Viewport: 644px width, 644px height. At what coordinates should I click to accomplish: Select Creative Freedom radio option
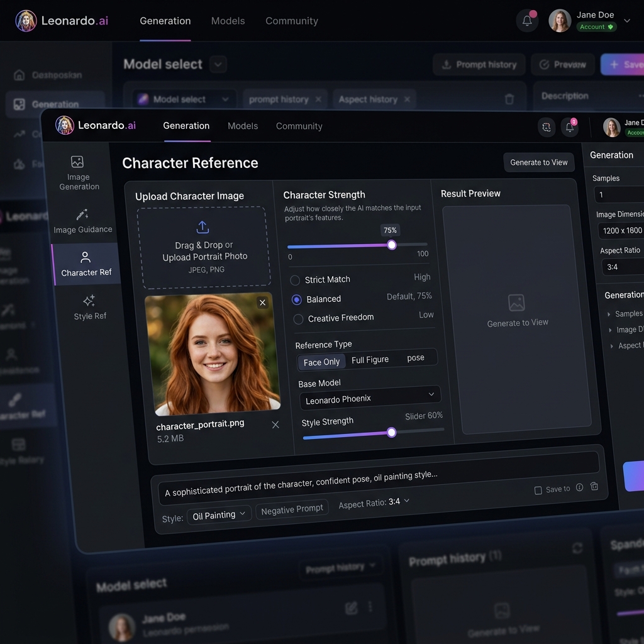coord(299,319)
